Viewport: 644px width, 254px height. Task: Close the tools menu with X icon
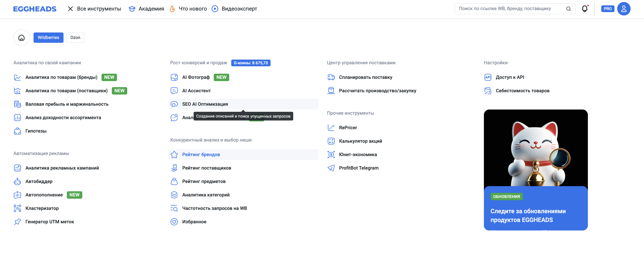pos(70,9)
